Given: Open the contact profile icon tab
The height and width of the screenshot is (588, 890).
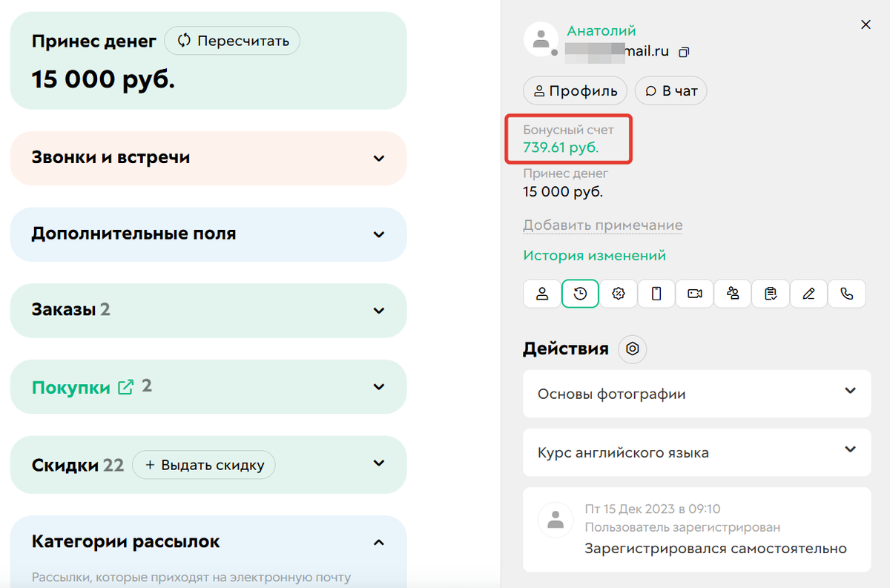Looking at the screenshot, I should tap(541, 294).
